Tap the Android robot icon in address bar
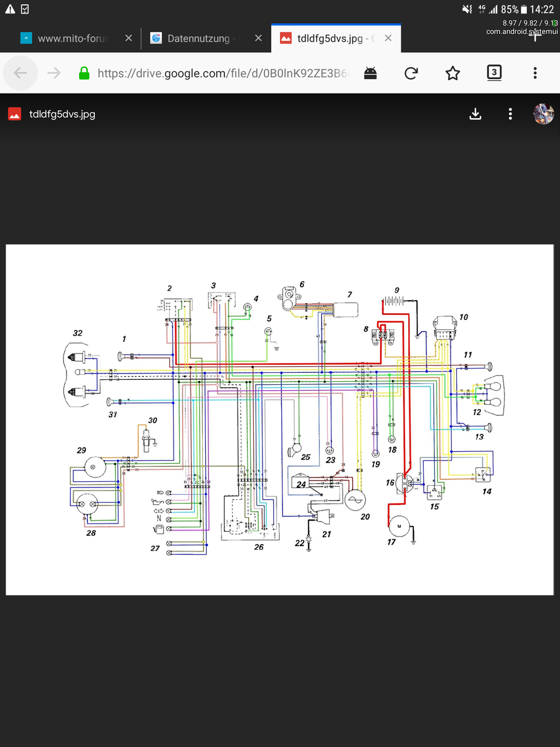 pyautogui.click(x=370, y=73)
